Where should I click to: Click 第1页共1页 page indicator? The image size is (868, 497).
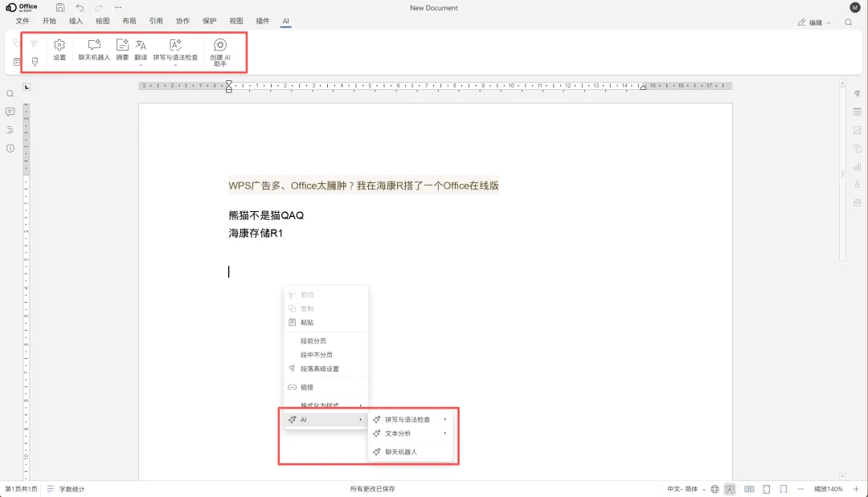coord(21,489)
